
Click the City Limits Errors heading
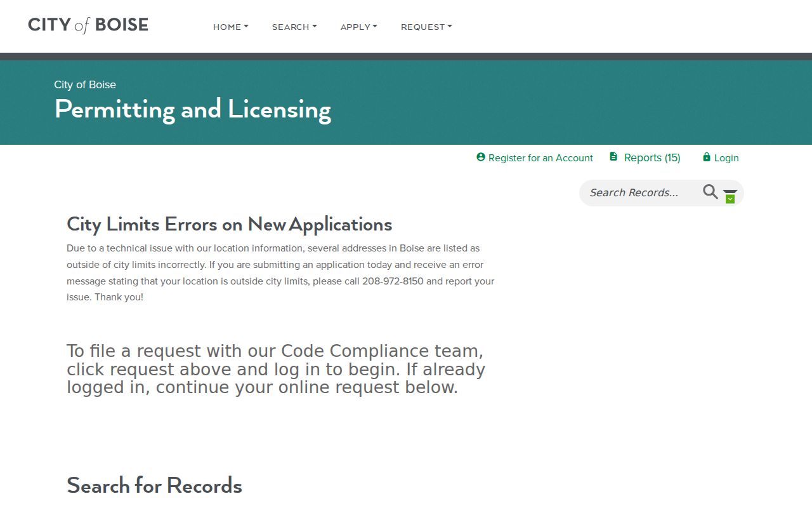230,224
